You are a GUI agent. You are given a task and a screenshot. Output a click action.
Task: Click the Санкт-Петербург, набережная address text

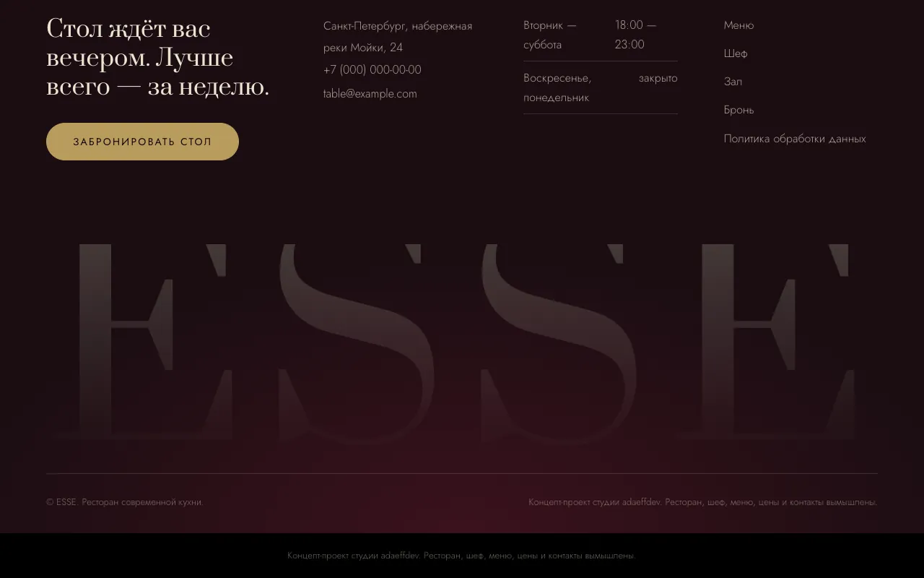(398, 26)
